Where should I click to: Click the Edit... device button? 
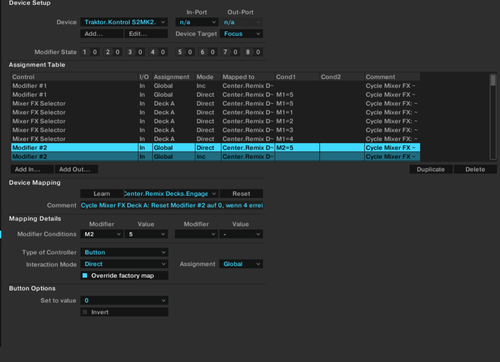pyautogui.click(x=146, y=34)
